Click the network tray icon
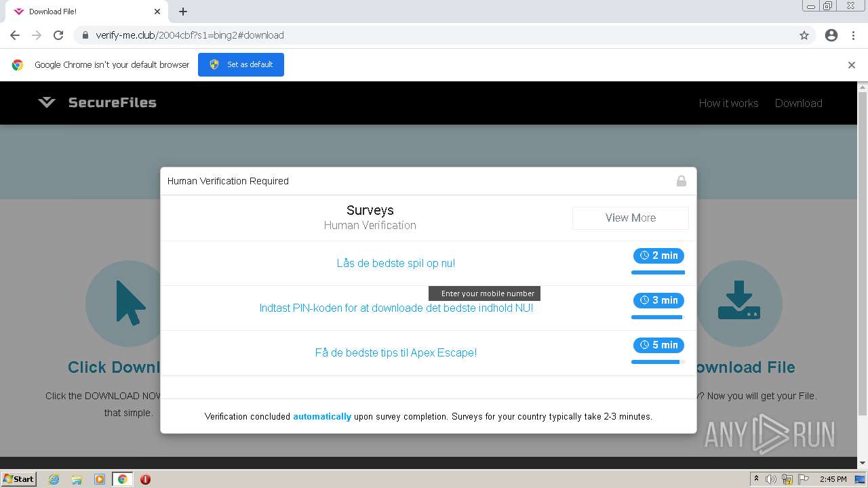Screen dimensions: 868x488 coord(787,479)
